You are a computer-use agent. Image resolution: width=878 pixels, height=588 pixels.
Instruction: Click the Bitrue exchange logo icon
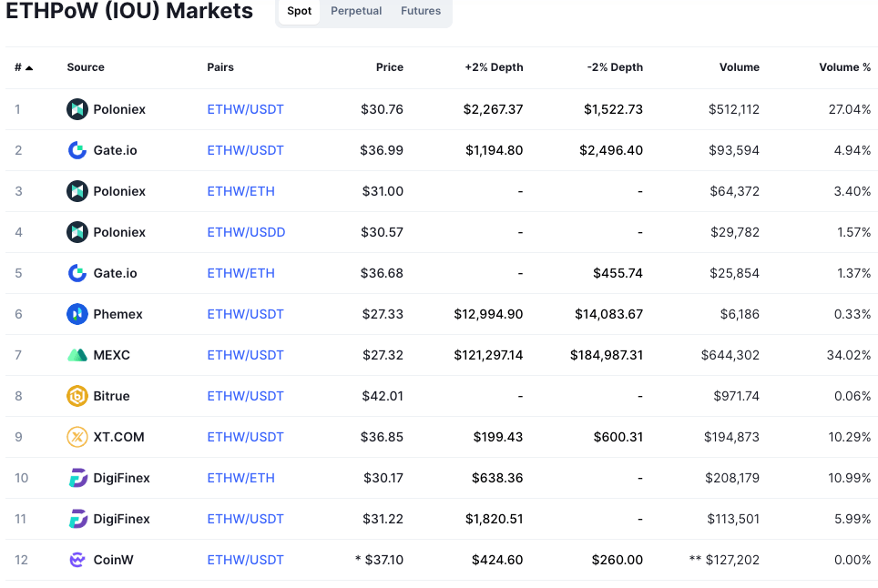pyautogui.click(x=77, y=396)
